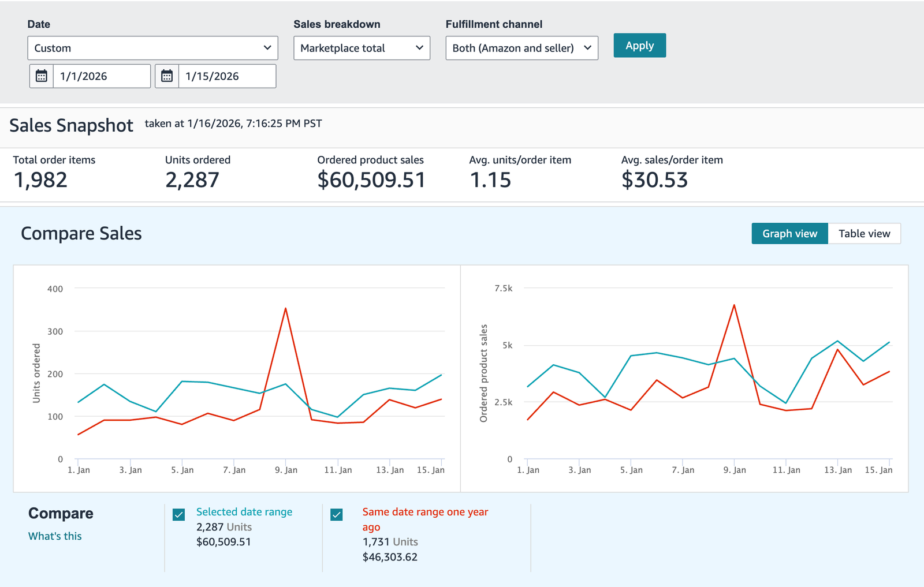Click the Avg. sales/order item value $30.53
The image size is (924, 587).
click(x=655, y=180)
